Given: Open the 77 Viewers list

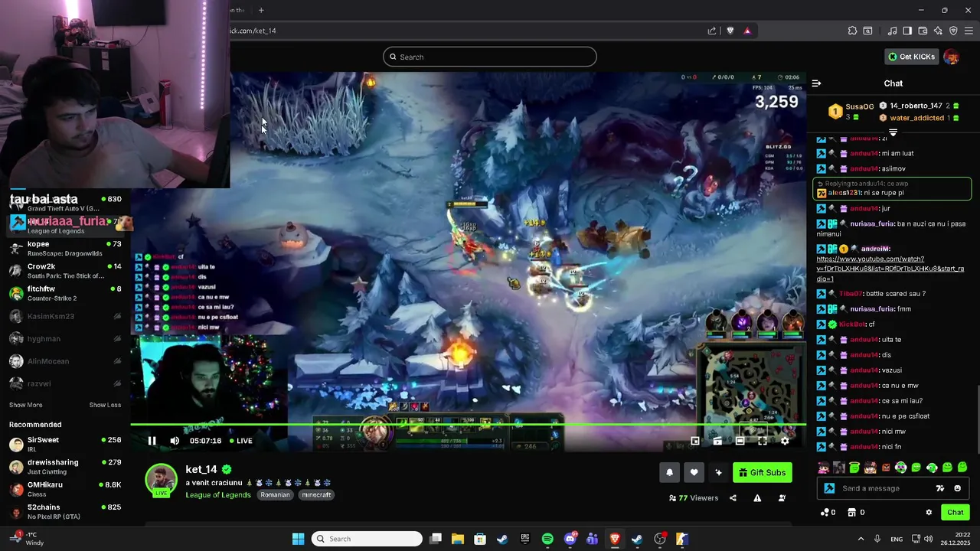Looking at the screenshot, I should (694, 498).
